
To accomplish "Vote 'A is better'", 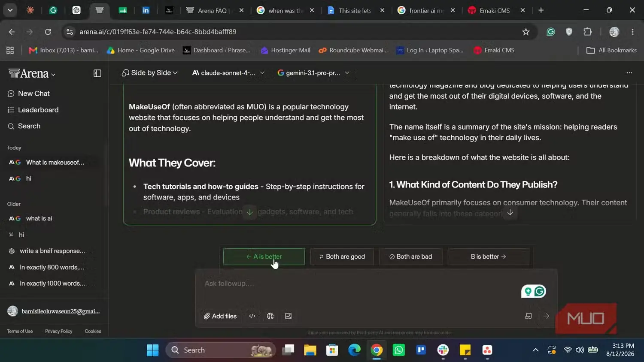I will [264, 256].
